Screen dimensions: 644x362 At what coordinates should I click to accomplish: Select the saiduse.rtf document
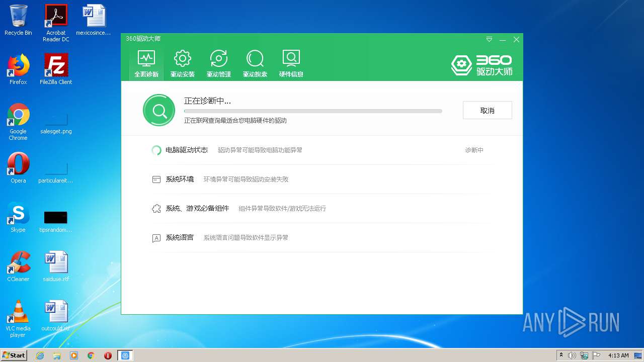point(56,266)
